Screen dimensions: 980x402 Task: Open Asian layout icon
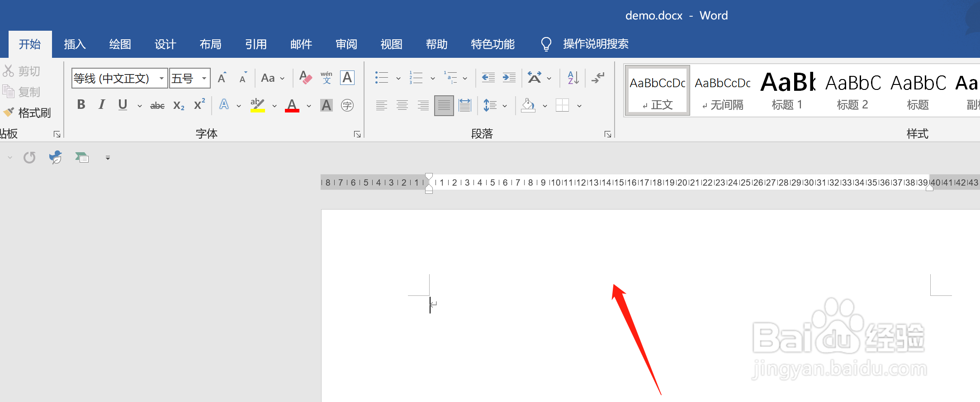[535, 78]
